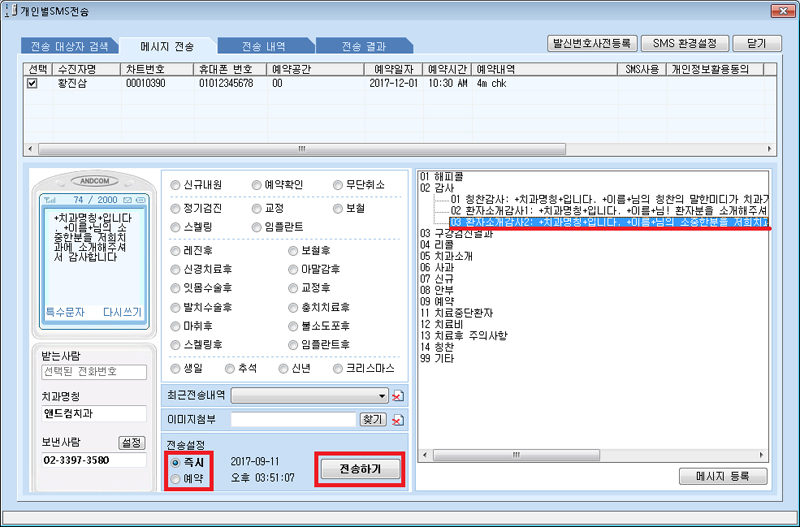Select the 신규내원 radio option
The image size is (800, 527).
pos(177,185)
